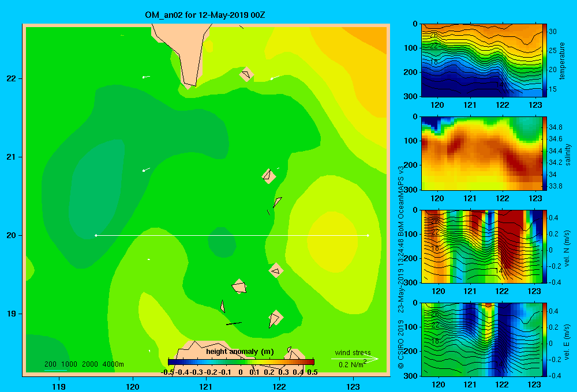Viewport: 577px width, 392px height.
Task: Click the 'vel. N (m/s)' axis label
Action: [567, 248]
